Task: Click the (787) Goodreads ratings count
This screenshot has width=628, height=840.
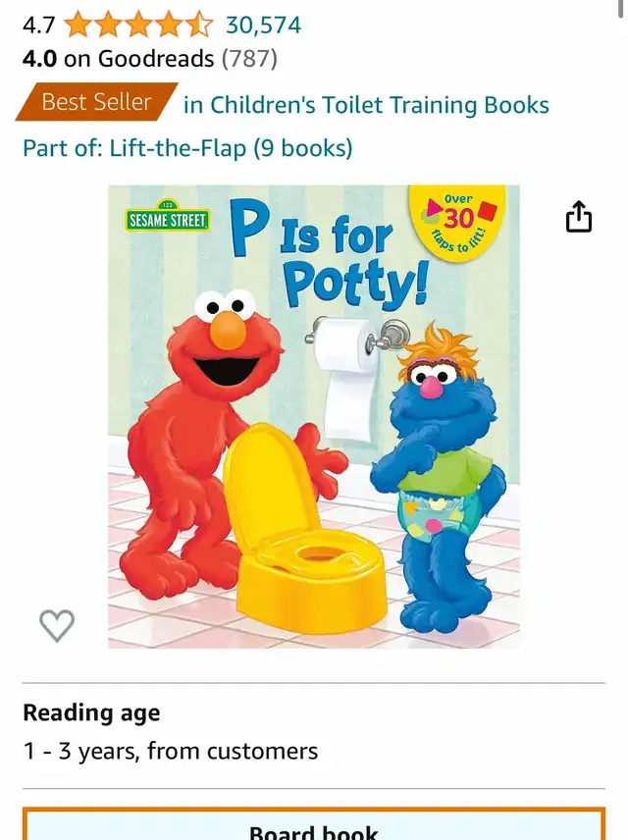Action: (249, 59)
